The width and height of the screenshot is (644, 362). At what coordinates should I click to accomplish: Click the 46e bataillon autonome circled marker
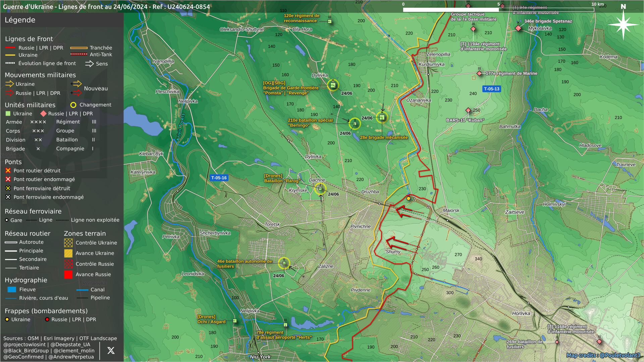coord(284,263)
